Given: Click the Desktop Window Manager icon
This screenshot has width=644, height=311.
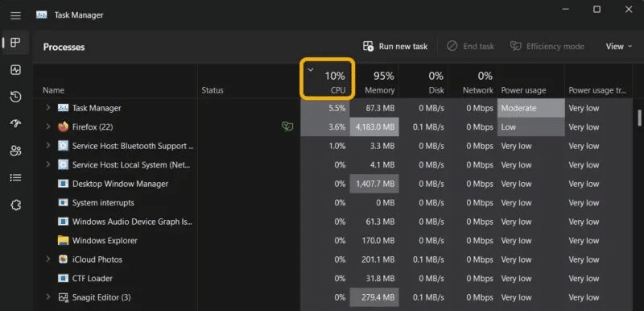Looking at the screenshot, I should 63,184.
